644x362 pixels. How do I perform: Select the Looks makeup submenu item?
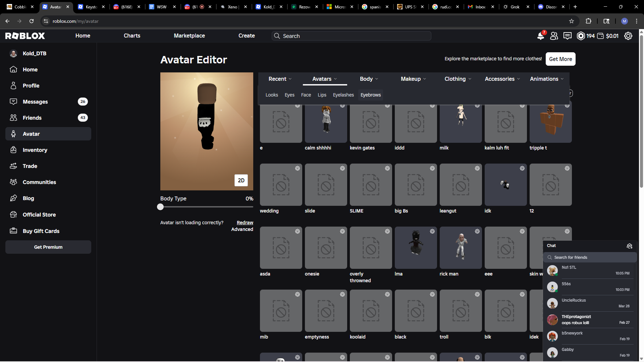coord(272,95)
